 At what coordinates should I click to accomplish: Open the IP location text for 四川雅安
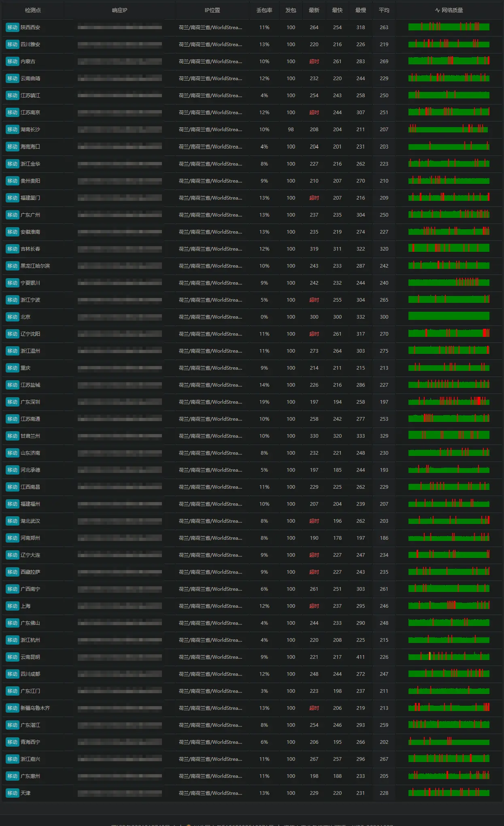(210, 45)
